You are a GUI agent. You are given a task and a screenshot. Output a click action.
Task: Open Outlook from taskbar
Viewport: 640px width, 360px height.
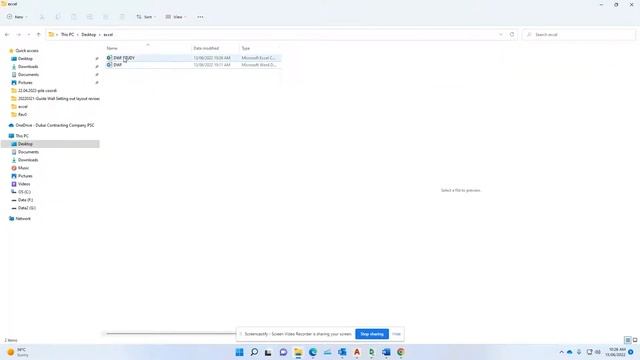pyautogui.click(x=342, y=352)
